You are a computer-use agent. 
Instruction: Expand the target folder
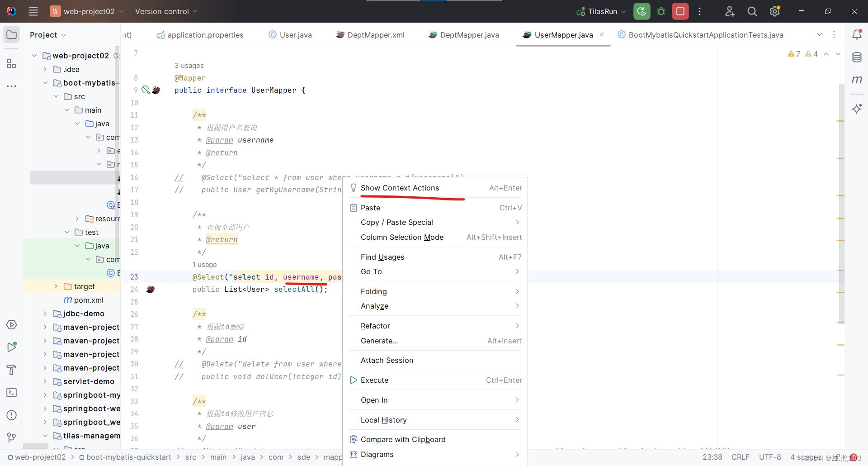(56, 286)
